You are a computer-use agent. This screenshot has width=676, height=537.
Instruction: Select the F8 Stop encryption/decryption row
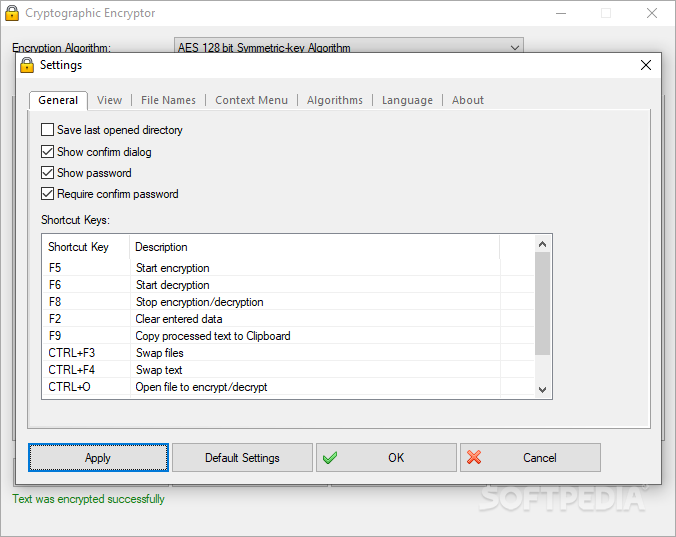288,302
